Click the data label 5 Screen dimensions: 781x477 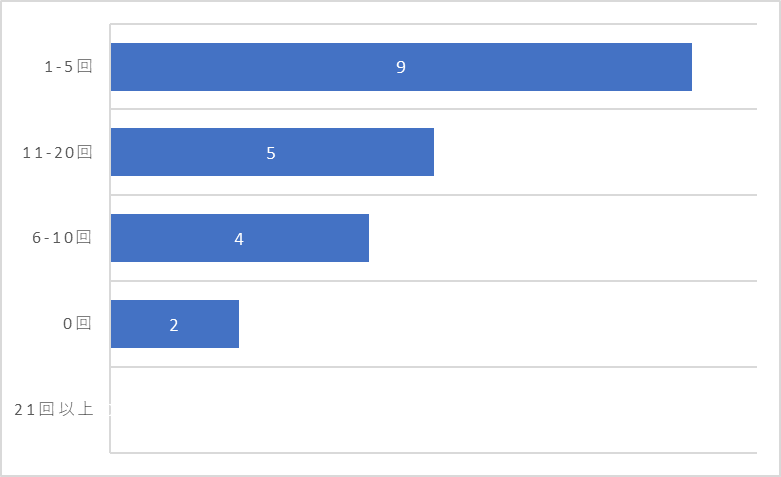[x=271, y=153]
